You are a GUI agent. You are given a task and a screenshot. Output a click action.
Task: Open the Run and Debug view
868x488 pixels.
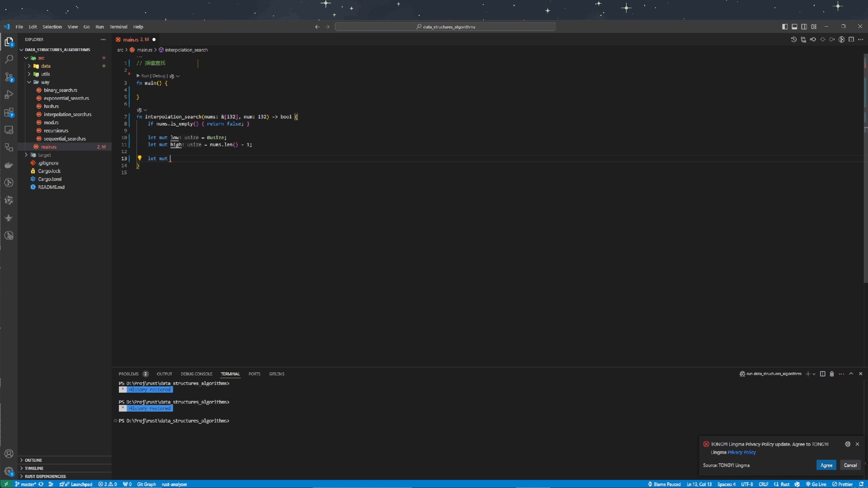[9, 94]
